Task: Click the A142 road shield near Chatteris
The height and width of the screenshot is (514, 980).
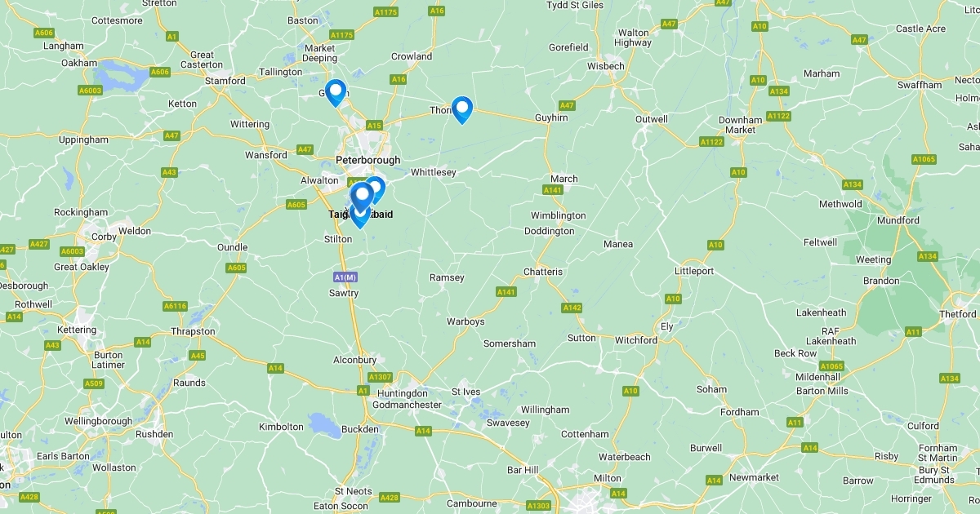Action: click(x=572, y=308)
